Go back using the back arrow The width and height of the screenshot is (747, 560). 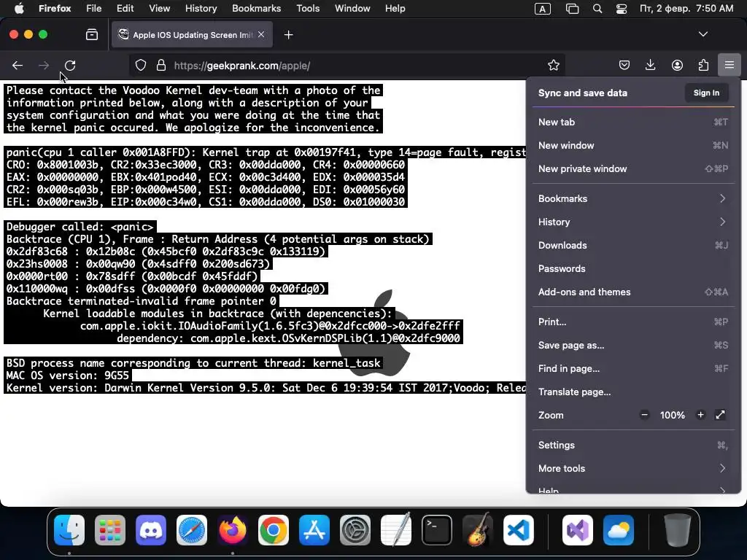[18, 65]
